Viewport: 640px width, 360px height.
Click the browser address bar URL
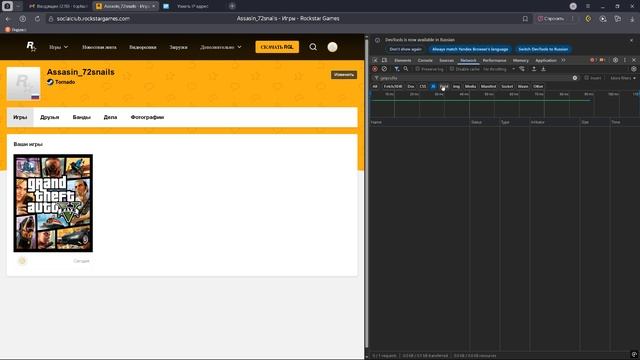pyautogui.click(x=93, y=19)
